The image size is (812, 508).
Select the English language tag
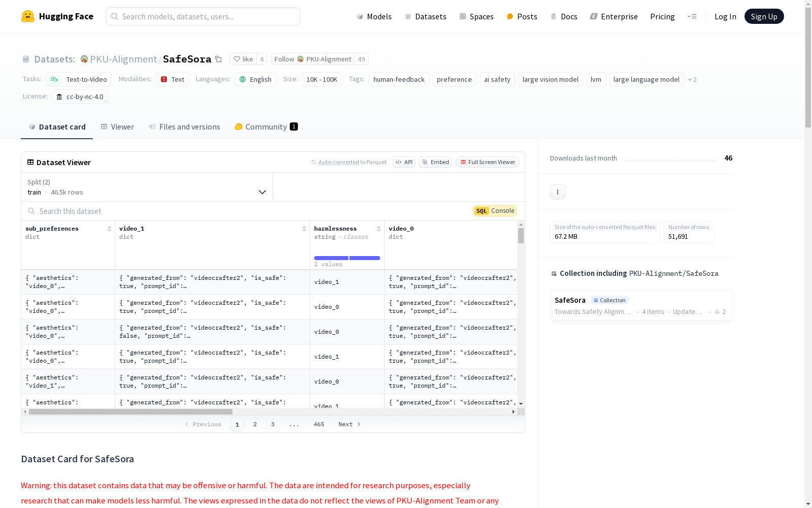[x=255, y=79]
